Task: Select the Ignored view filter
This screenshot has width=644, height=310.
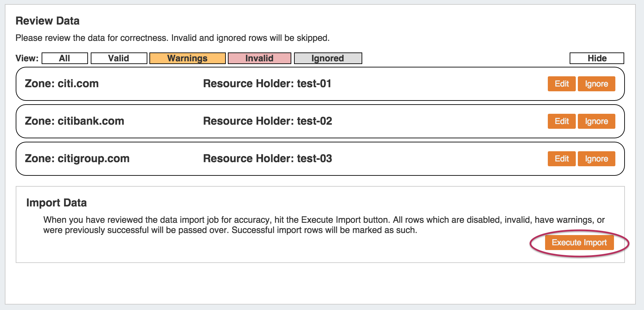Action: tap(327, 58)
